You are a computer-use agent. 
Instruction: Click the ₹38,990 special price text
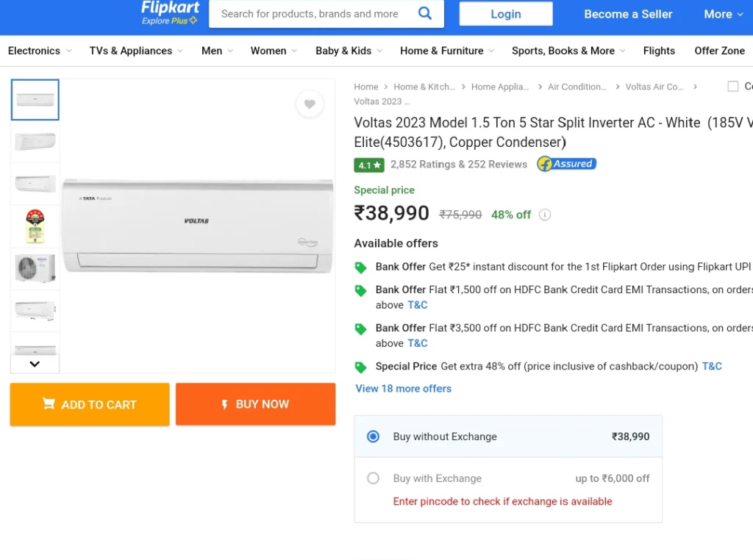391,213
